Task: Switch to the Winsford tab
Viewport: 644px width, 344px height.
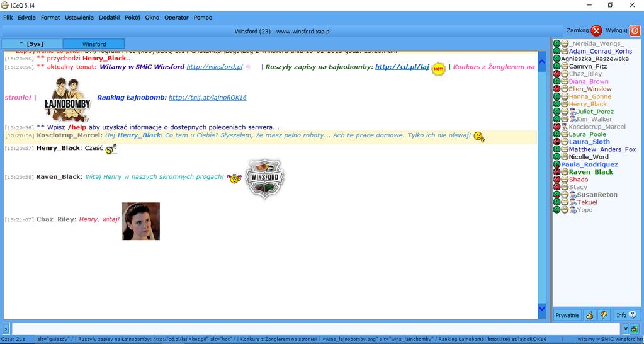Action: [x=94, y=44]
